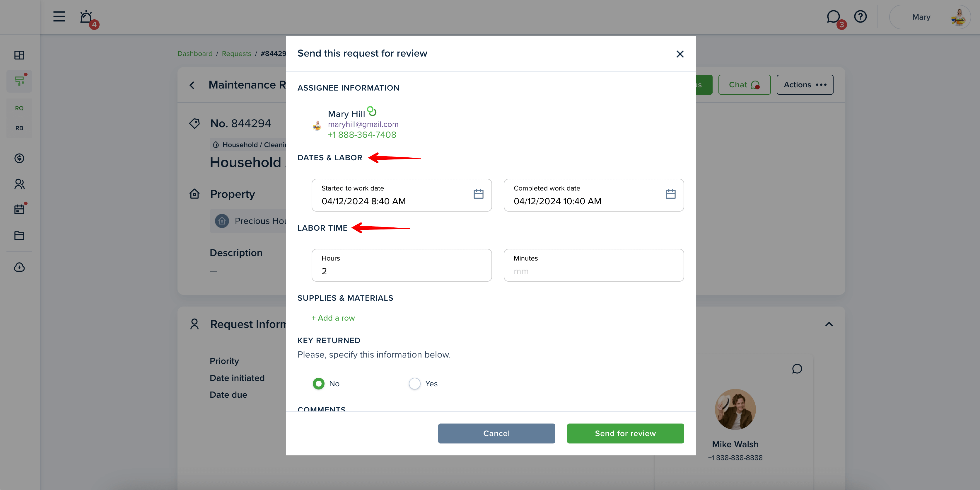The image size is (980, 490).
Task: Open the dashboard grid icon in sidebar
Action: (x=19, y=55)
